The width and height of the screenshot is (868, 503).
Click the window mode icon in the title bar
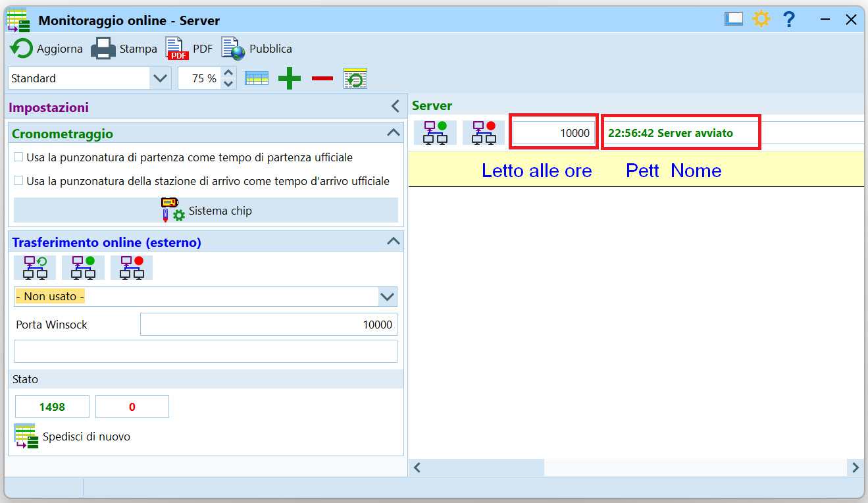tap(734, 19)
